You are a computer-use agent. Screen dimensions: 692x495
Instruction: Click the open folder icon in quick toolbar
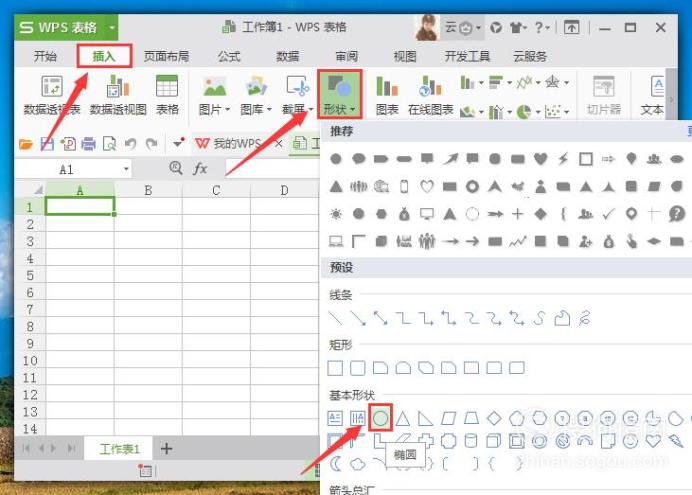click(26, 144)
